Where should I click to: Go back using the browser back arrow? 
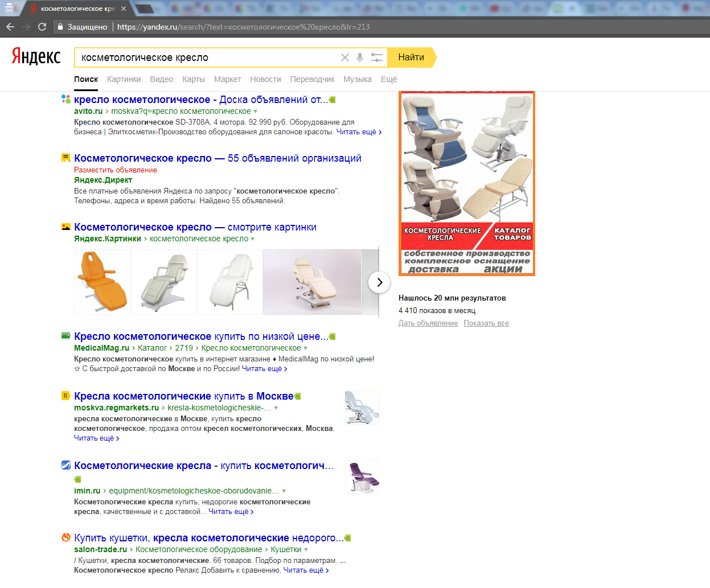(10, 27)
